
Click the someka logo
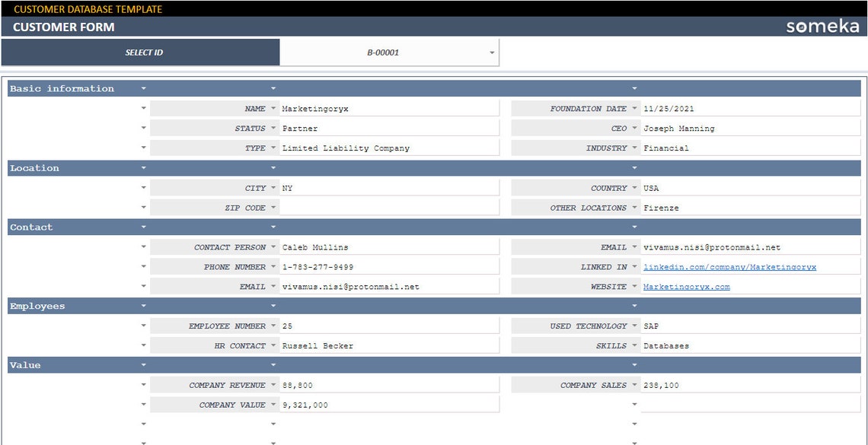(821, 26)
